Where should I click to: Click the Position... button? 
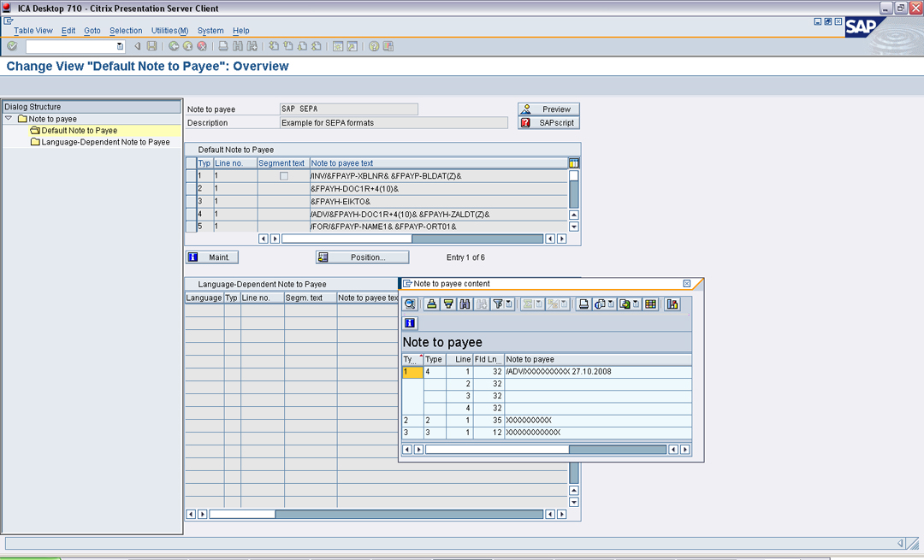pyautogui.click(x=362, y=257)
